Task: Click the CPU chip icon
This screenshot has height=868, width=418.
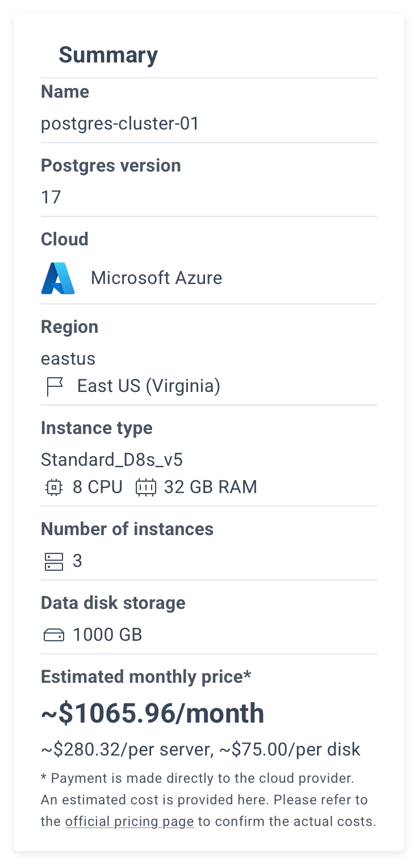Action: [54, 487]
